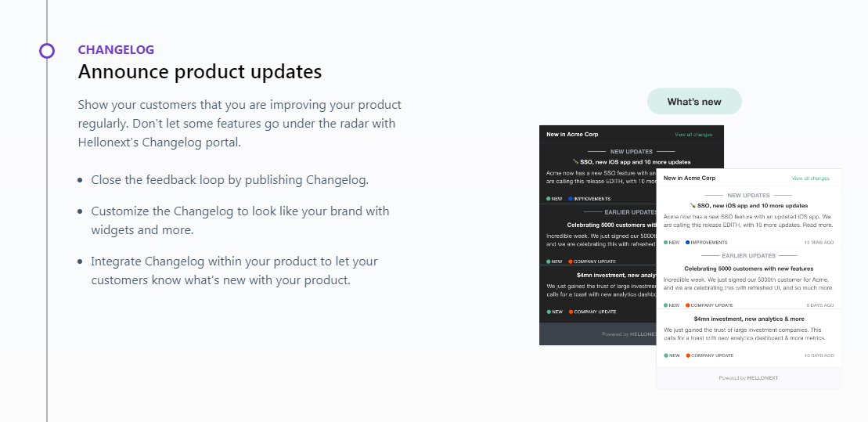Click COMPANY UPDATE tag under $4mn investment, light widget
The height and width of the screenshot is (422, 868).
coord(709,355)
